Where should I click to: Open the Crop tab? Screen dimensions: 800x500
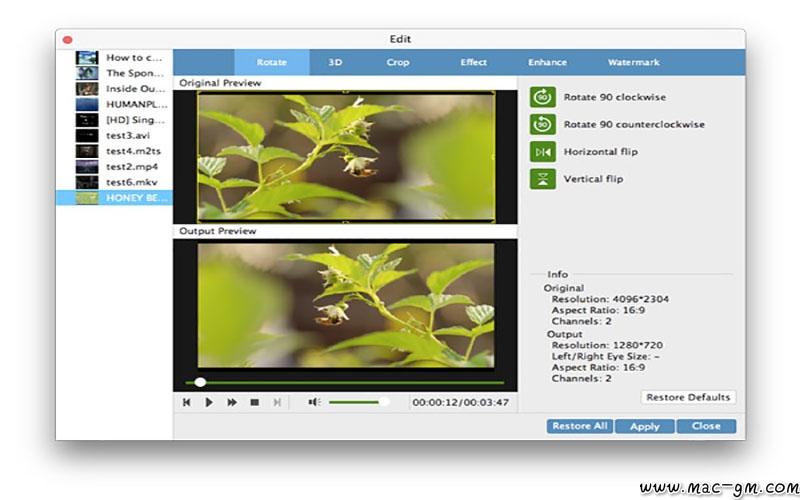point(398,62)
